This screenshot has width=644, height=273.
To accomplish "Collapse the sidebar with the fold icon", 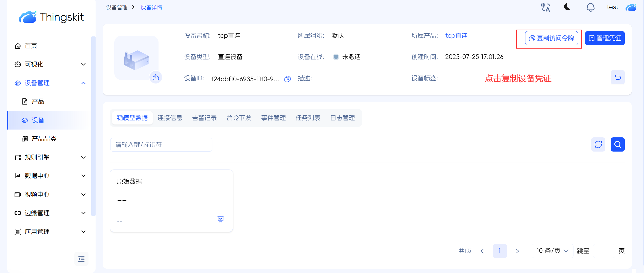I will pyautogui.click(x=81, y=259).
